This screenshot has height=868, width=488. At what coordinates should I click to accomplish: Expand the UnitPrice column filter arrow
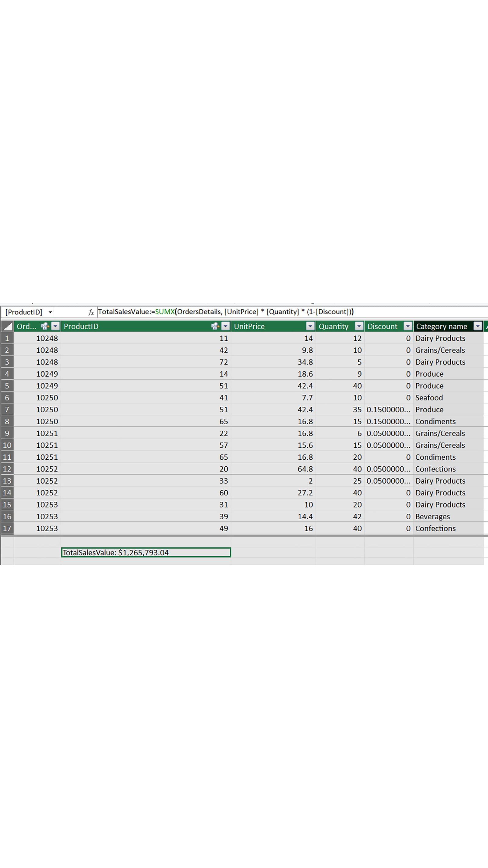[310, 326]
